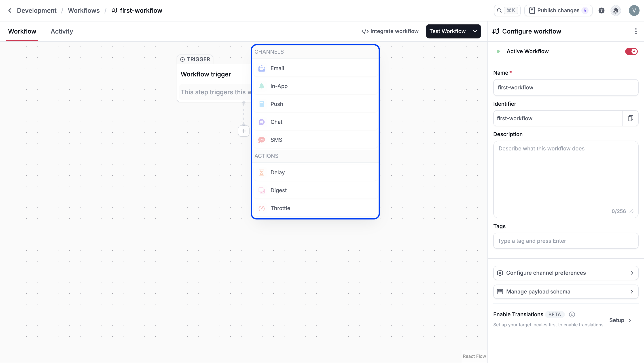This screenshot has width=644, height=363.
Task: Switch to the Activity tab
Action: pos(62,31)
